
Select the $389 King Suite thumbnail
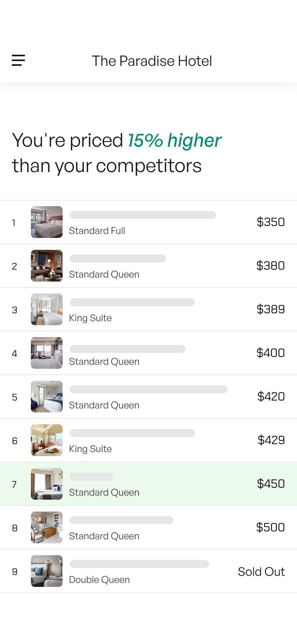click(47, 309)
